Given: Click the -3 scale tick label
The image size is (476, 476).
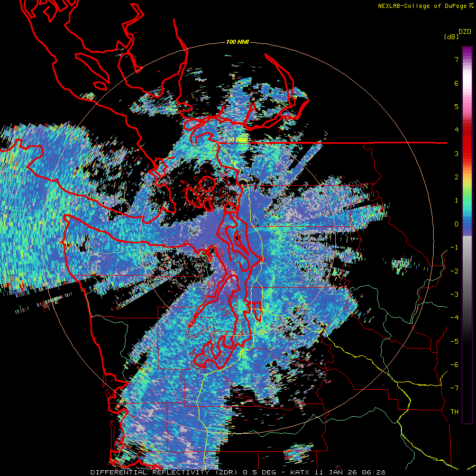Looking at the screenshot, I should 454,295.
